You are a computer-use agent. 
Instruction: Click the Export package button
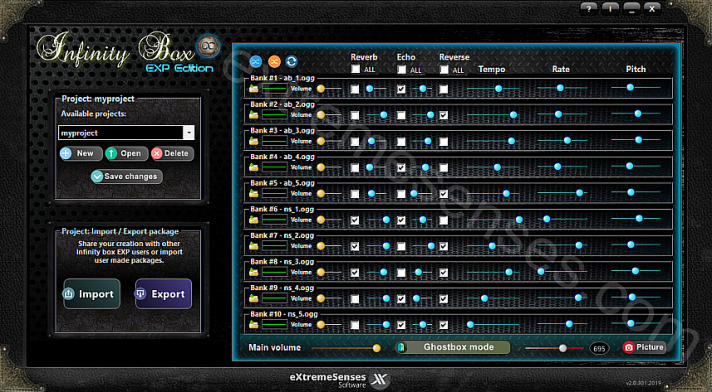click(163, 294)
